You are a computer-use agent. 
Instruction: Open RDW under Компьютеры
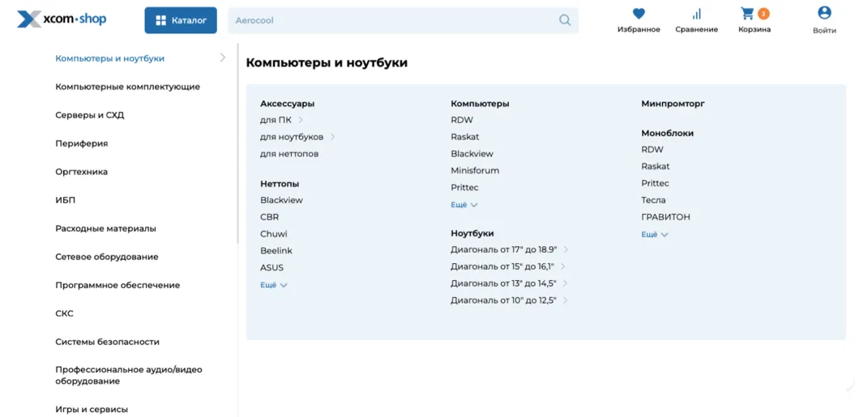tap(462, 120)
